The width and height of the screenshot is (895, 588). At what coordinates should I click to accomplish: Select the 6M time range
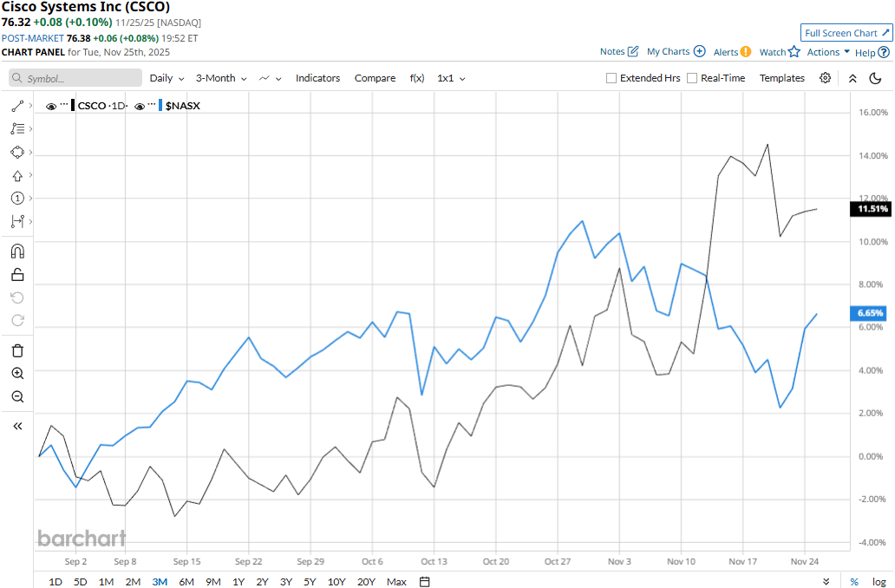[186, 582]
